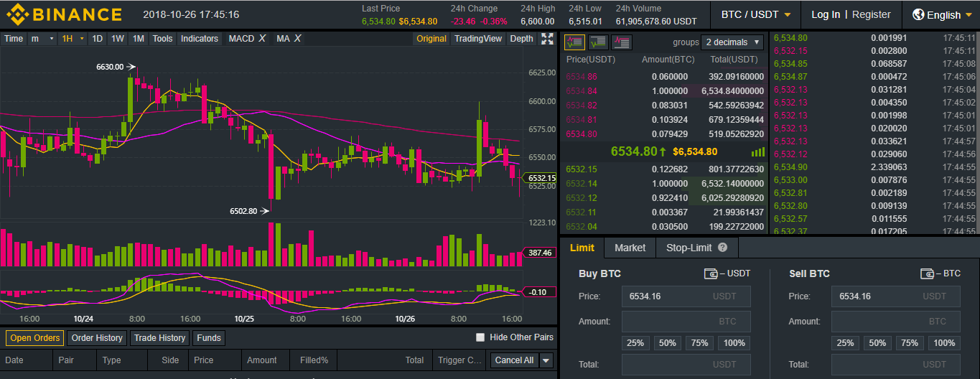The height and width of the screenshot is (379, 980).
Task: Open the groups 2 decimals dropdown
Action: 732,42
